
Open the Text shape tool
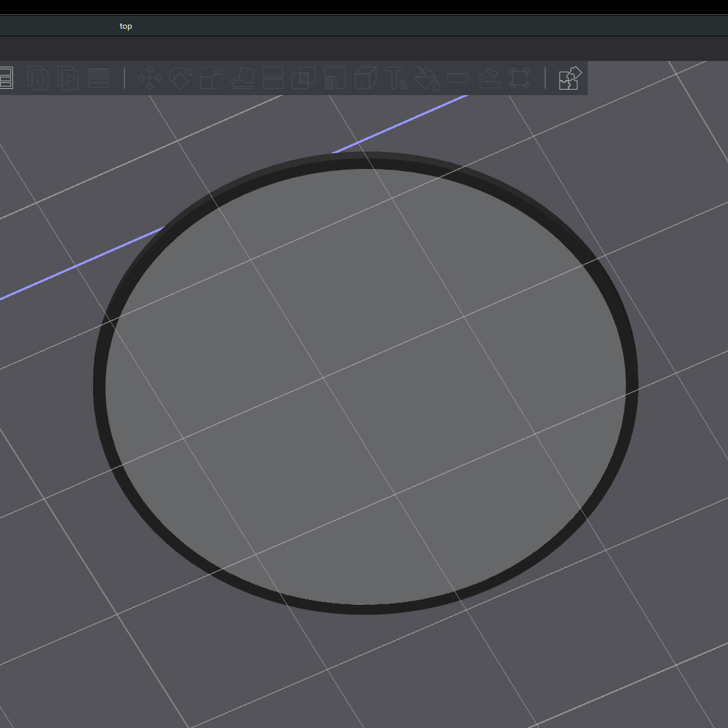396,78
